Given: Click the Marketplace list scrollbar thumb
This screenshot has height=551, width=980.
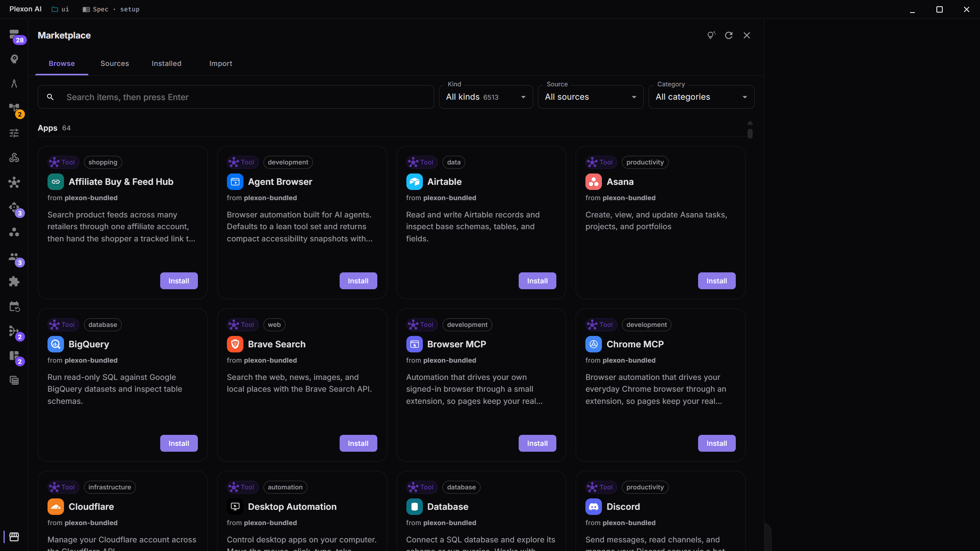Looking at the screenshot, I should tap(750, 134).
